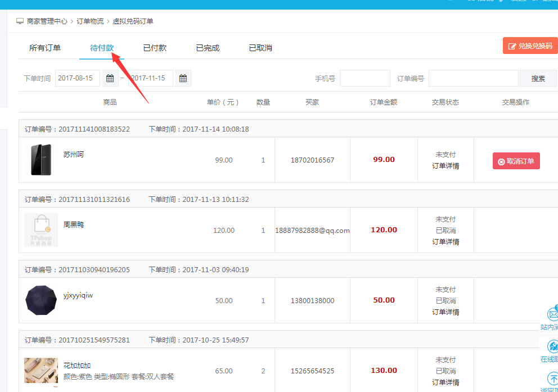Go to the 已取消 tab
The height and width of the screenshot is (392, 558).
pyautogui.click(x=260, y=48)
